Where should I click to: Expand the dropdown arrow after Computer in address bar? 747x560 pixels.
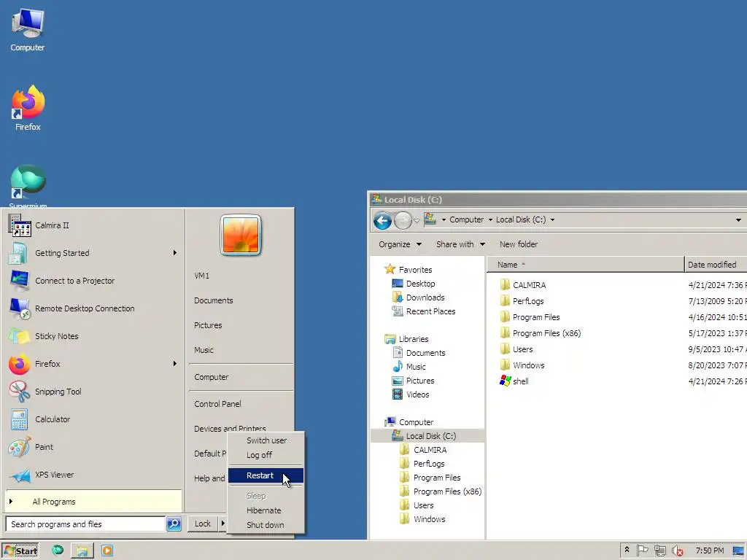coord(490,219)
